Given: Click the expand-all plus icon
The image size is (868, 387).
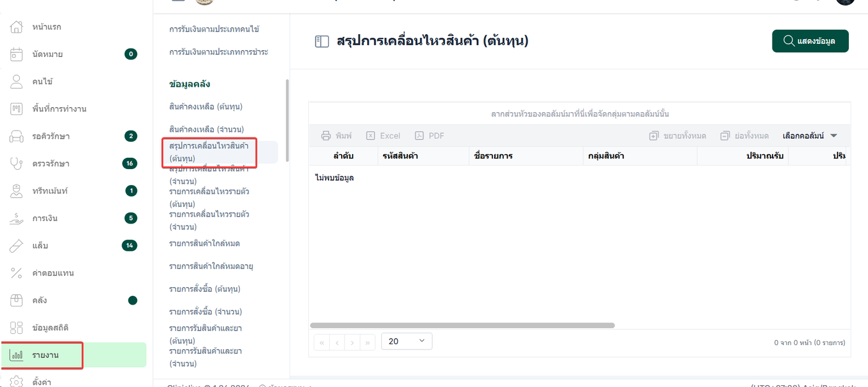Looking at the screenshot, I should click(x=653, y=136).
